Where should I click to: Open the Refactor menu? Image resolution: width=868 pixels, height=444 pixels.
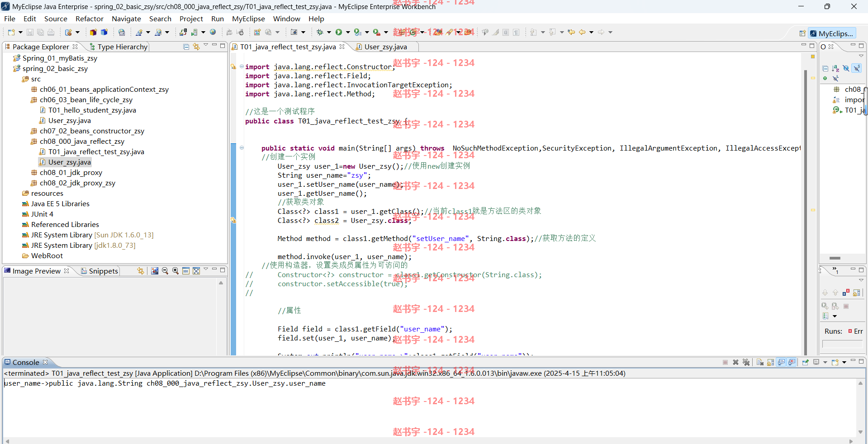pos(89,19)
